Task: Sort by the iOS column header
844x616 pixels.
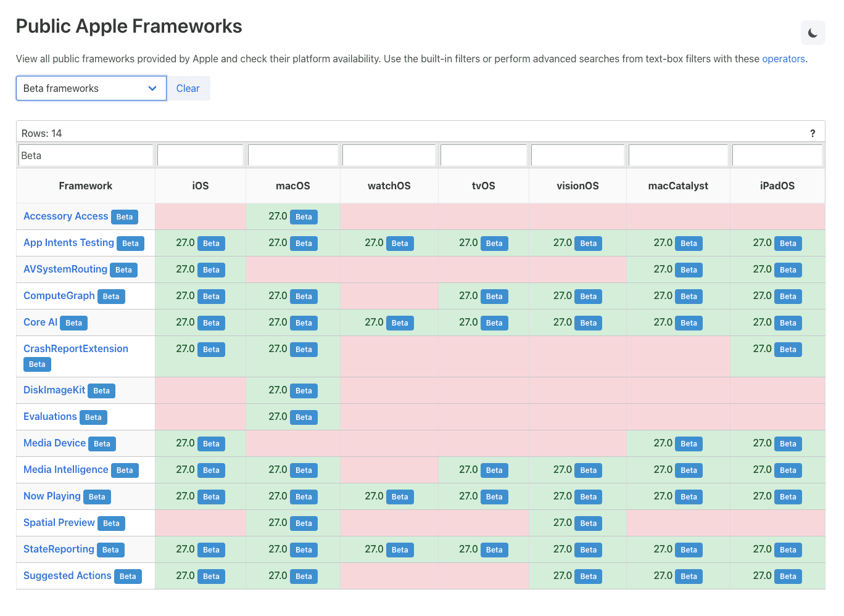Action: (201, 186)
